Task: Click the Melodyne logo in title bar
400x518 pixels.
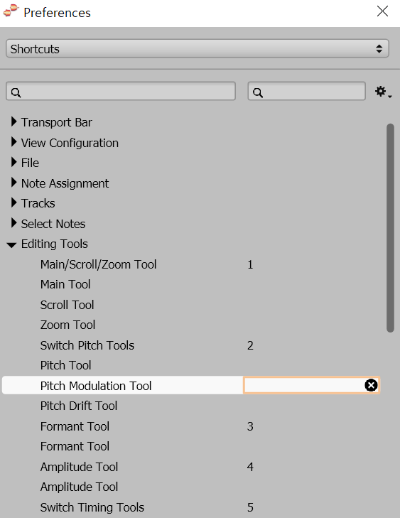Action: 11,11
